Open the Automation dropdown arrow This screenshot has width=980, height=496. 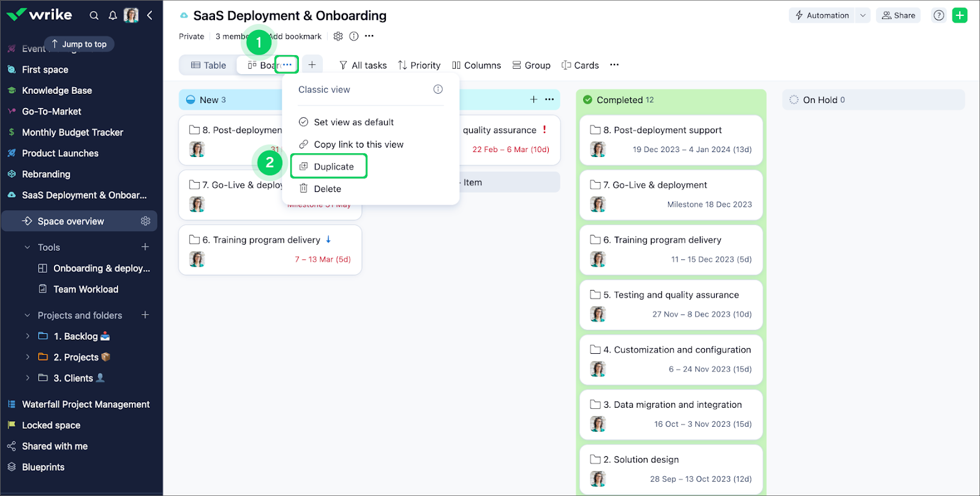[863, 15]
